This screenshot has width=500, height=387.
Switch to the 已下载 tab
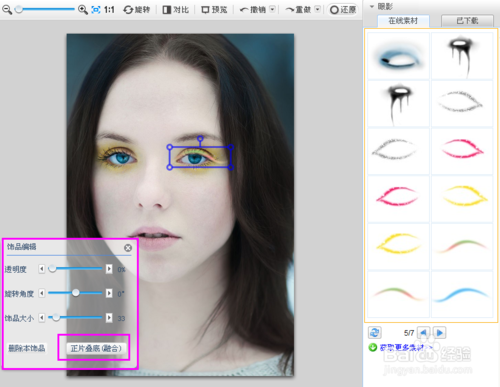pos(467,21)
